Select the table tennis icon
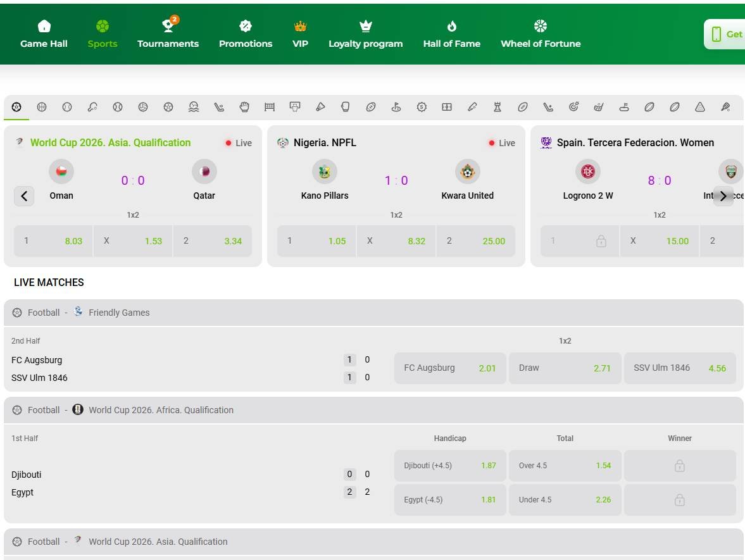The height and width of the screenshot is (560, 745). [92, 107]
